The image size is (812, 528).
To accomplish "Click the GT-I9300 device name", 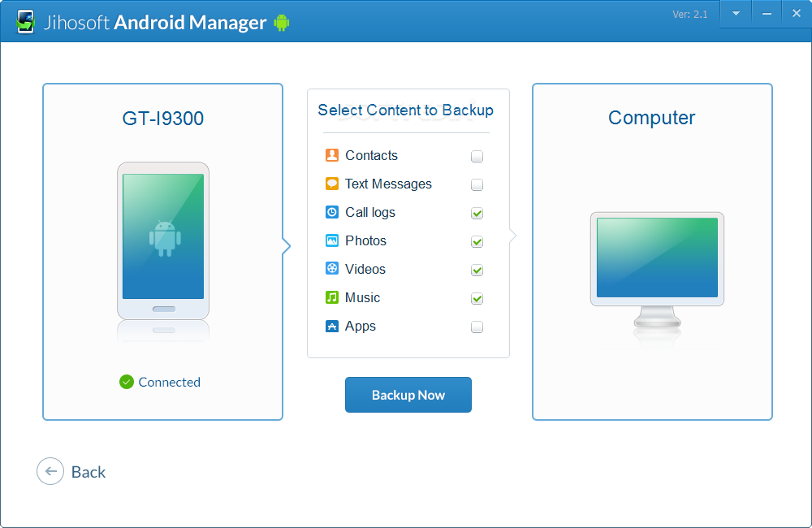I will pos(162,118).
